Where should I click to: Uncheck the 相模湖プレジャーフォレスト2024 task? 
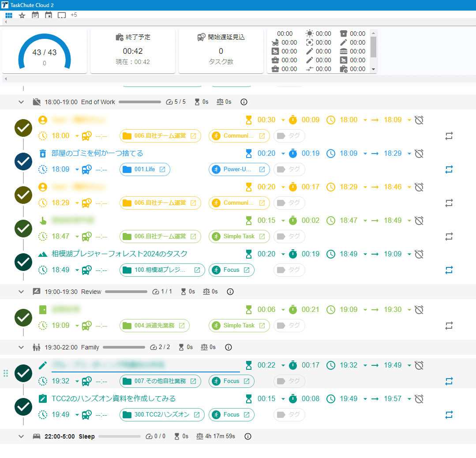tap(23, 262)
